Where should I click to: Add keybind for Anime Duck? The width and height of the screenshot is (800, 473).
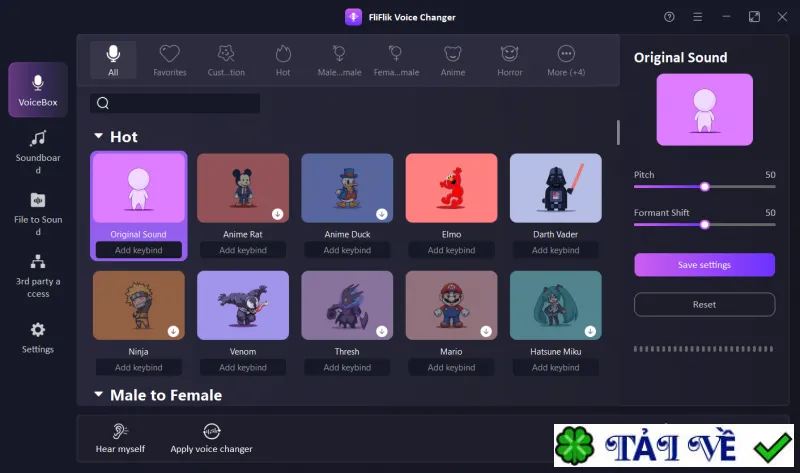(x=347, y=250)
